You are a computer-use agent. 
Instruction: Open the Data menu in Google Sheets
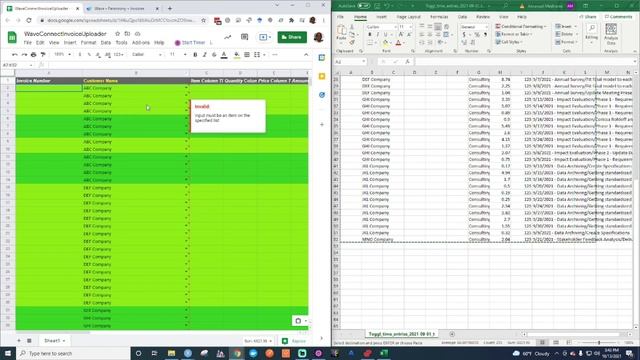point(106,42)
